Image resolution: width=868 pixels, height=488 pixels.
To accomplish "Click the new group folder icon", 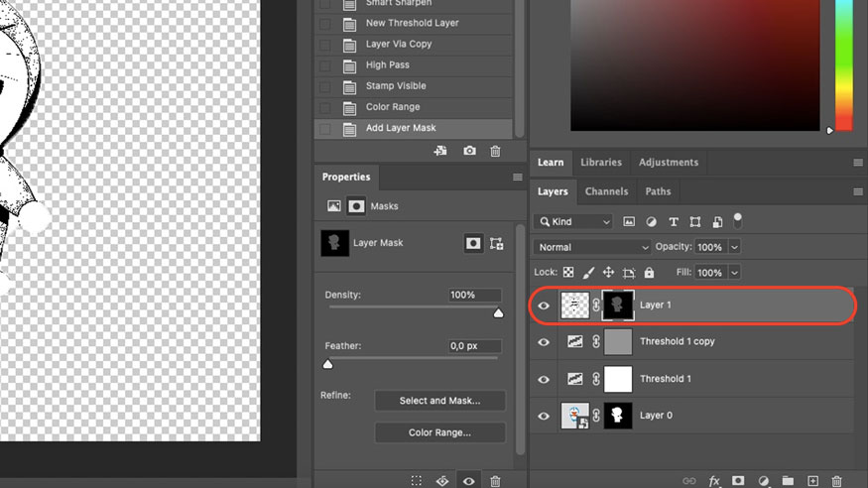I will coord(788,481).
